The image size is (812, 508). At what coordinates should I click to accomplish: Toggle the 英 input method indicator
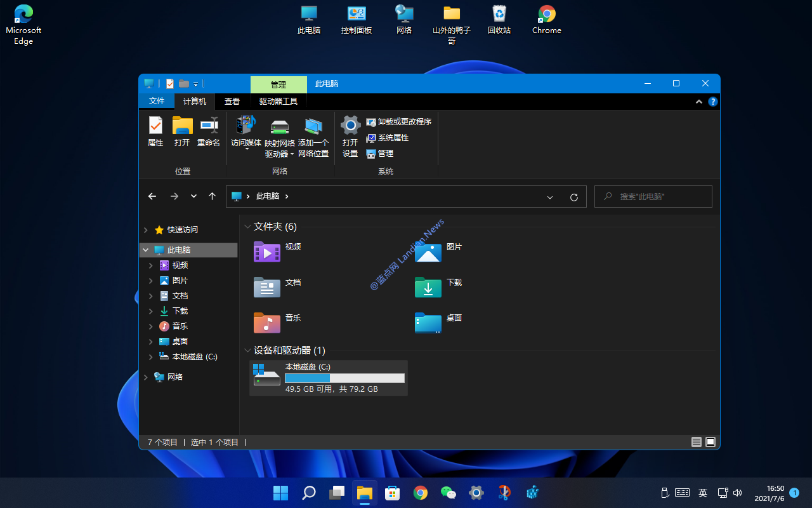702,493
